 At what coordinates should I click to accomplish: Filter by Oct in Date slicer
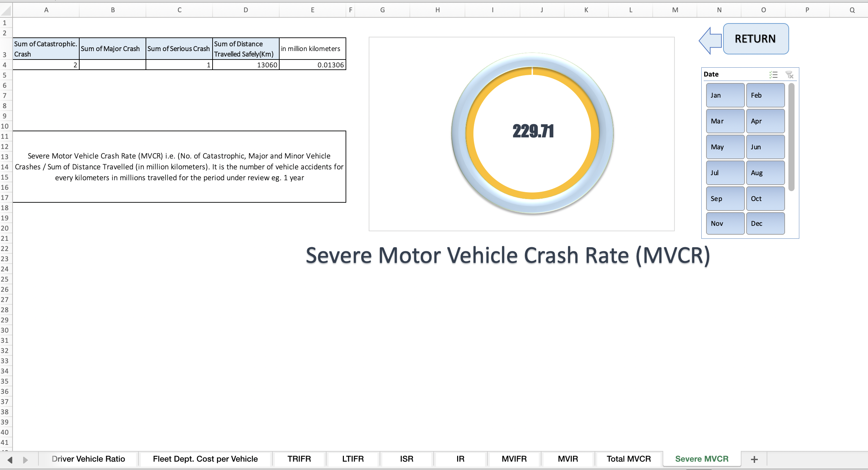point(765,199)
